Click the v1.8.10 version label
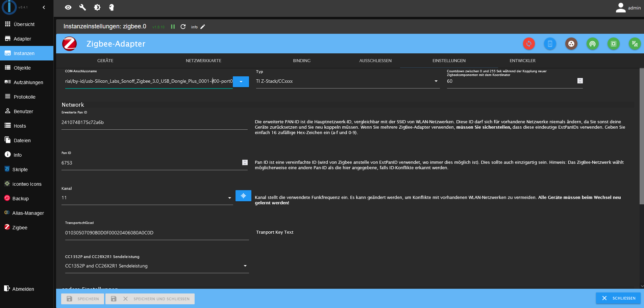644x308 pixels. click(158, 27)
